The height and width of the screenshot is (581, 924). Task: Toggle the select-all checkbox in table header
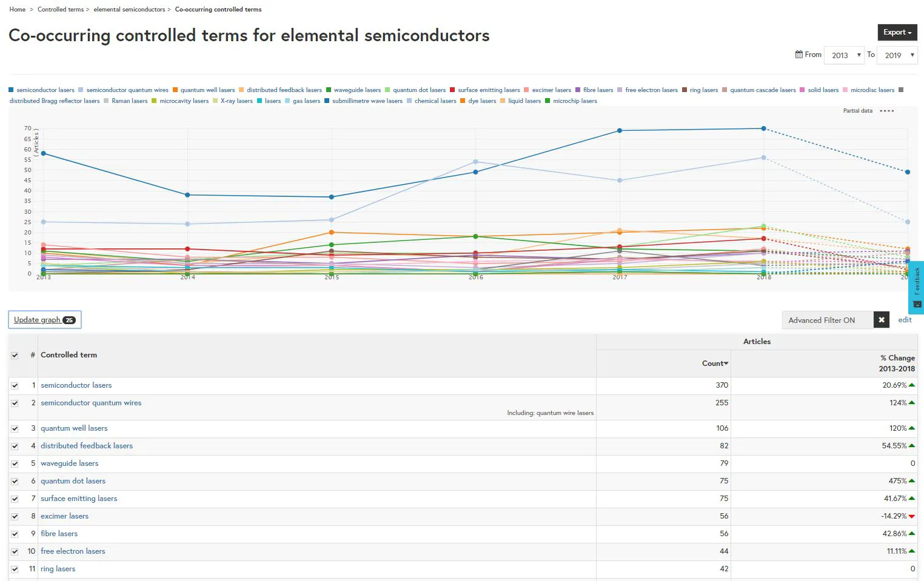click(15, 355)
